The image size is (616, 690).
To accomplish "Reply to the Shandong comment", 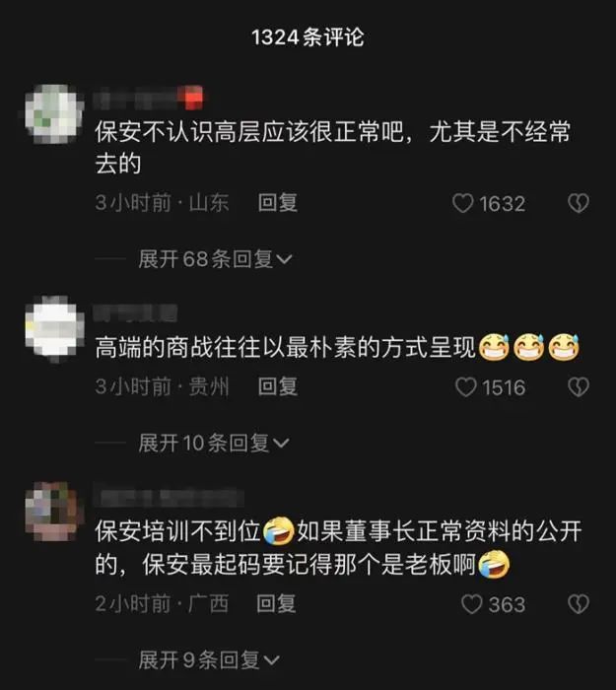I will [x=278, y=203].
